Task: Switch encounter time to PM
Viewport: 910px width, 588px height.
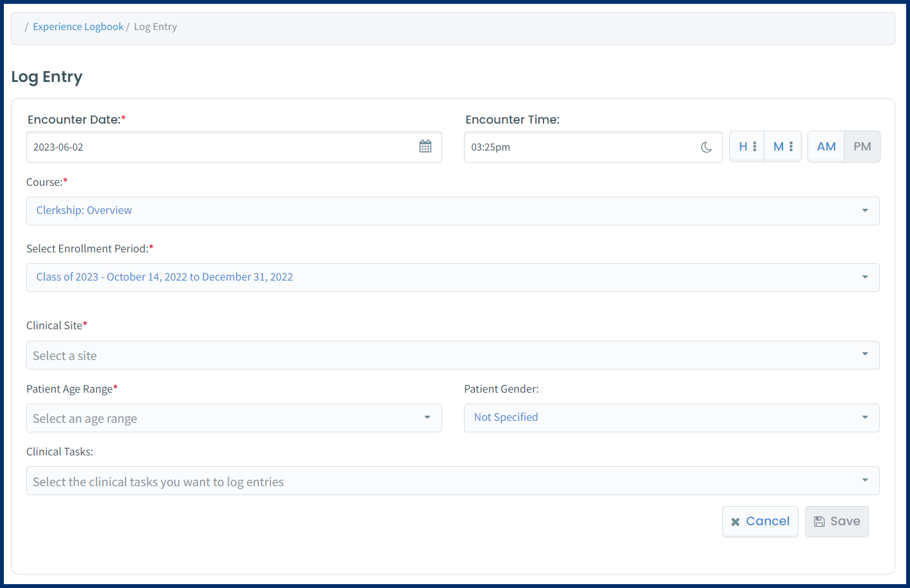Action: tap(861, 146)
